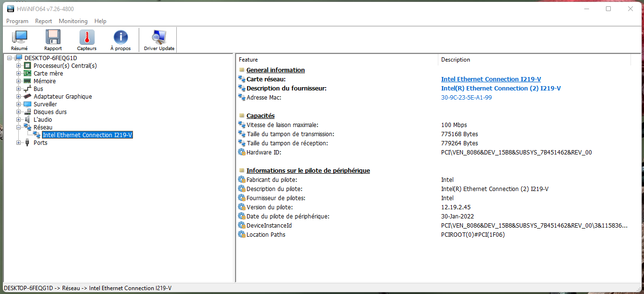Select the 779264 Bytes value
This screenshot has height=294, width=644.
coord(460,143)
